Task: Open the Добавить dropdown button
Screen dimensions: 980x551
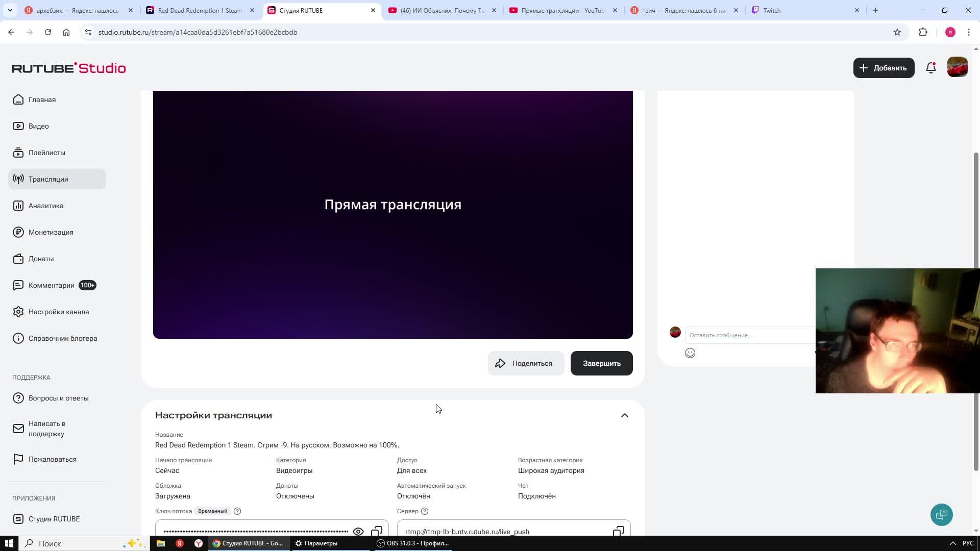Action: [x=884, y=68]
